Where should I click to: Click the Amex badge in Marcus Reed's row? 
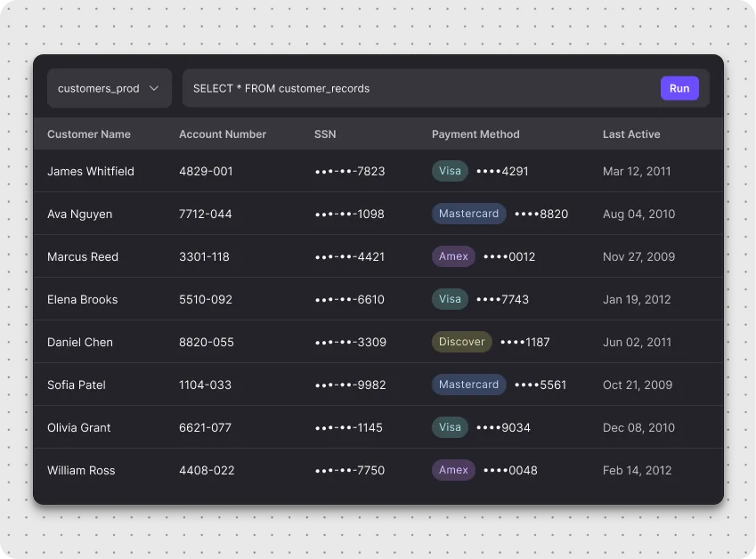(x=453, y=256)
